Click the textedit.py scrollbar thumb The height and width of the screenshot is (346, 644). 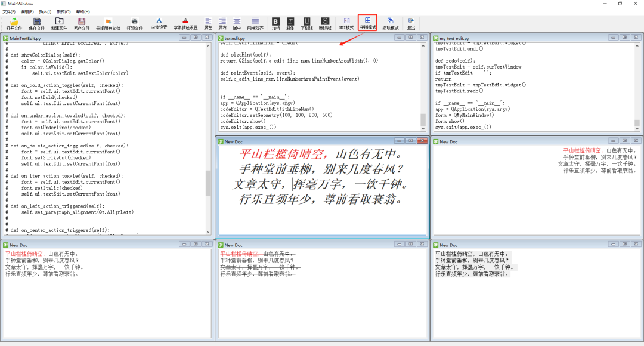point(423,119)
